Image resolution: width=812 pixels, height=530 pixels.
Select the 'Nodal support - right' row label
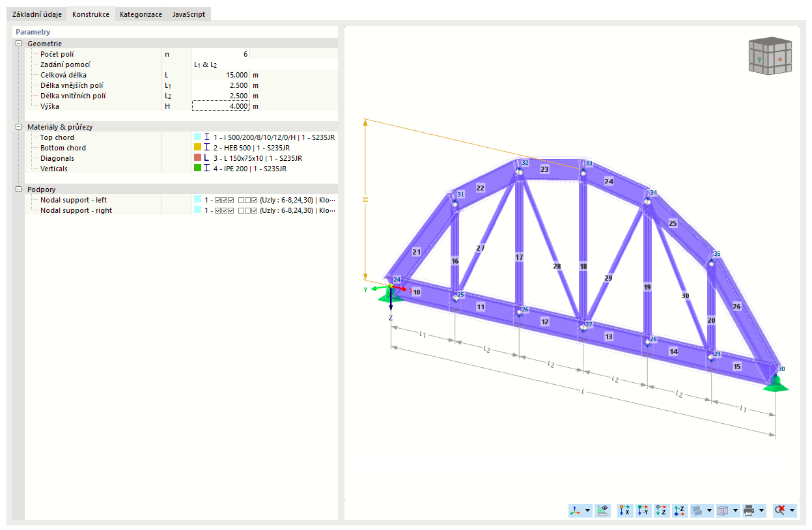(x=76, y=210)
